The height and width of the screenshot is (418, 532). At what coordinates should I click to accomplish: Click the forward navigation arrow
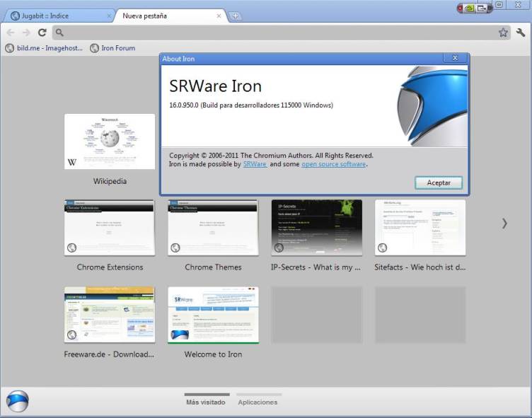[x=26, y=33]
